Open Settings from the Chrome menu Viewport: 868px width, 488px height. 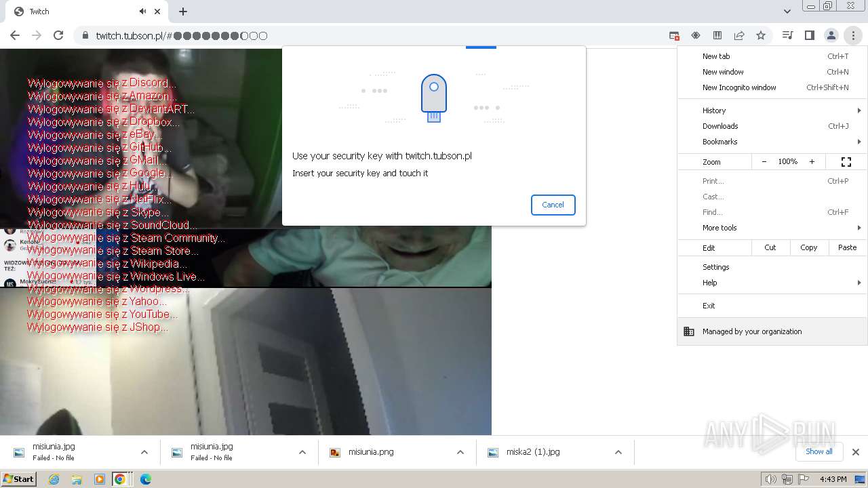772,267
